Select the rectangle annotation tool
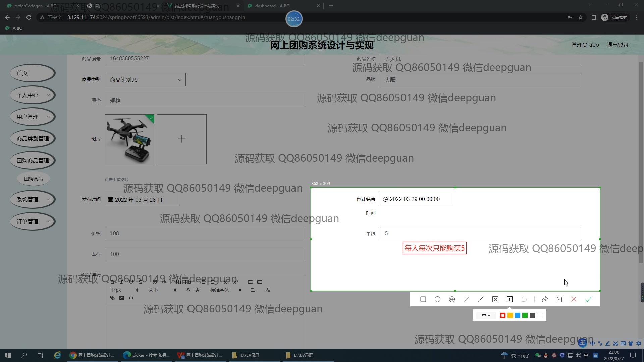 tap(423, 299)
